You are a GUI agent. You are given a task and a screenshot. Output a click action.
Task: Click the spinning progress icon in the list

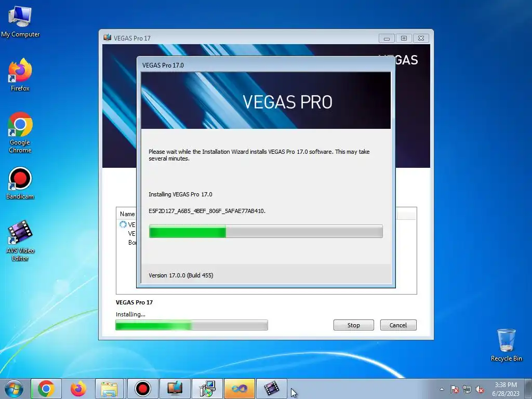click(x=123, y=224)
